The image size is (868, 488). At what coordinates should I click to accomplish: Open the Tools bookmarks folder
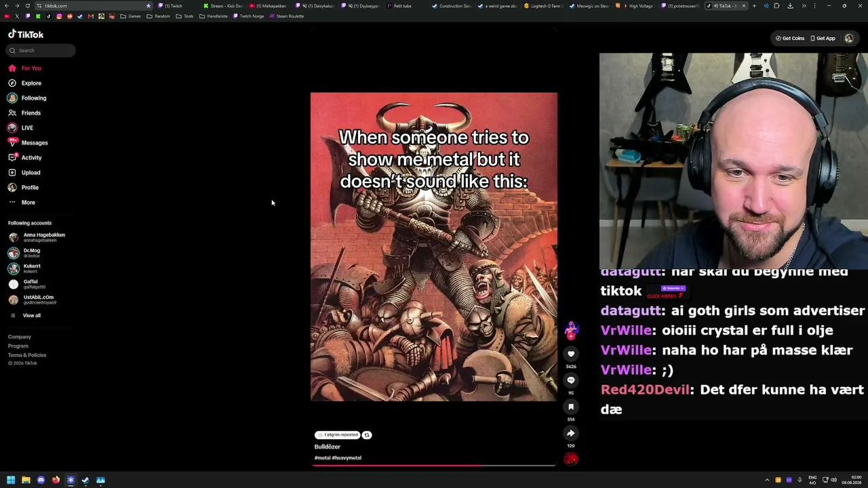[185, 16]
